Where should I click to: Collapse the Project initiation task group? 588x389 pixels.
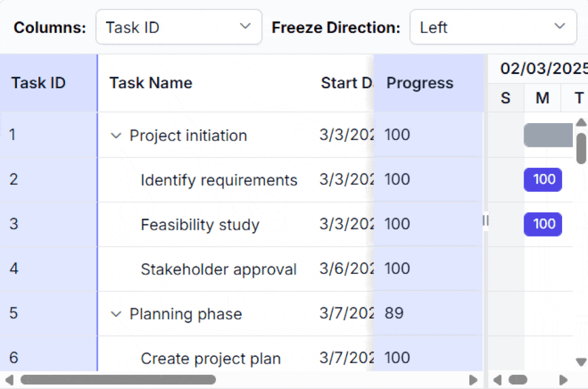click(116, 136)
